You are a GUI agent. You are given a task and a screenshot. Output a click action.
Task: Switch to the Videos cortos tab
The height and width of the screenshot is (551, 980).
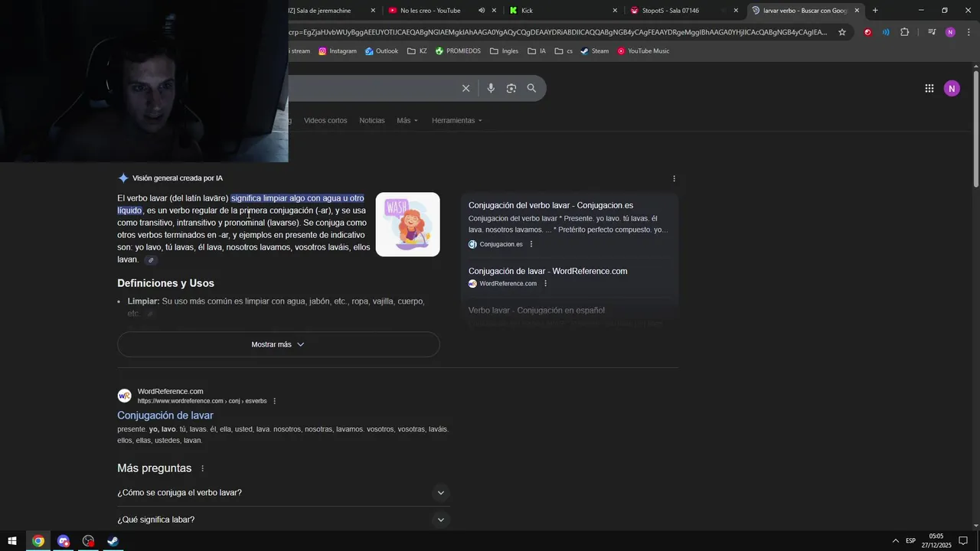(325, 120)
